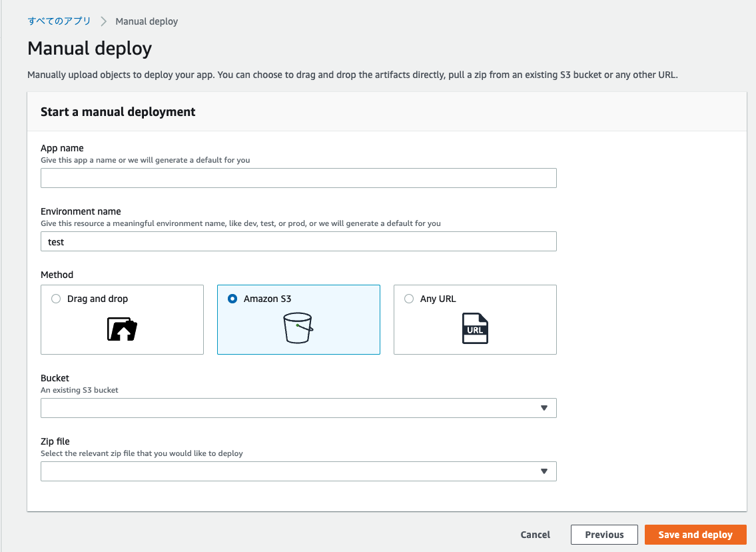The height and width of the screenshot is (552, 756).
Task: Click the Cancel button
Action: pyautogui.click(x=535, y=534)
